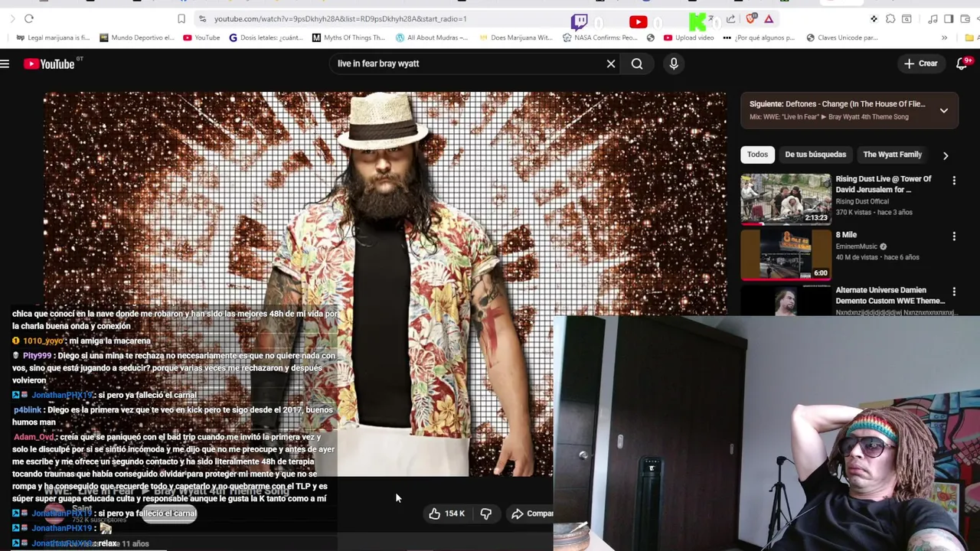Open Brave Rewards triangle icon

[x=769, y=18]
